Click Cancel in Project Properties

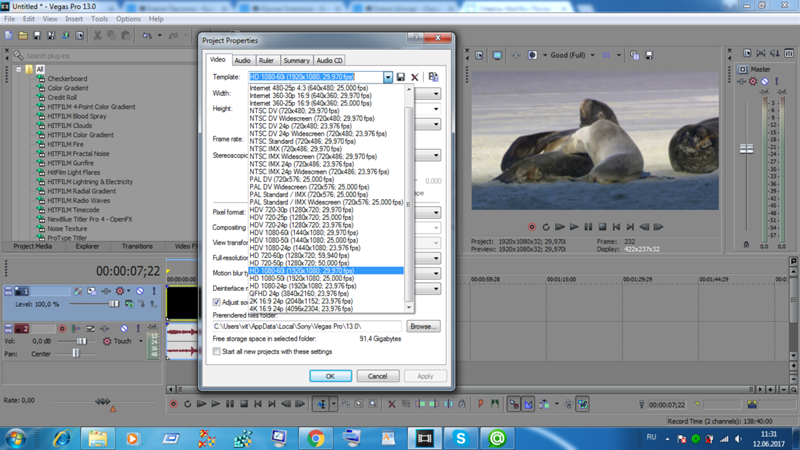click(378, 376)
